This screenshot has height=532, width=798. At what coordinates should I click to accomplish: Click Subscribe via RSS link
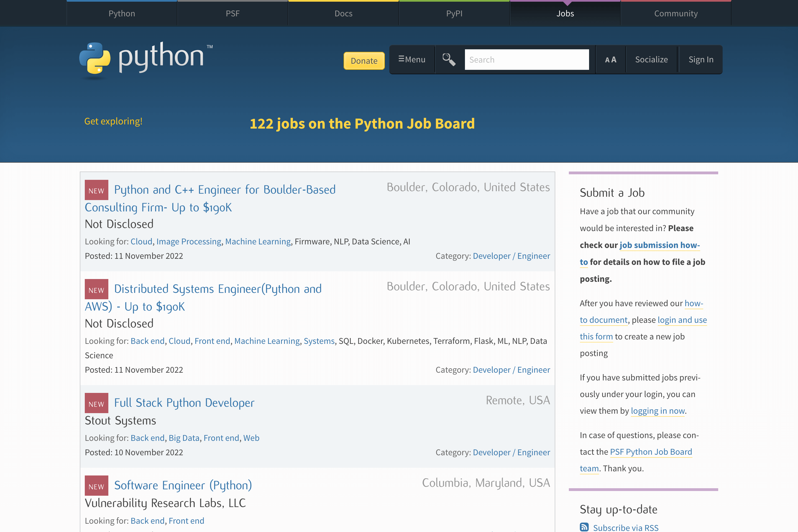(x=625, y=527)
